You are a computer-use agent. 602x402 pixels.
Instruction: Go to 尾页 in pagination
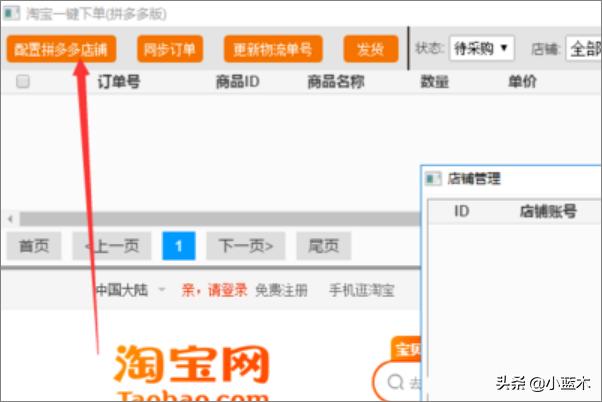coord(323,246)
